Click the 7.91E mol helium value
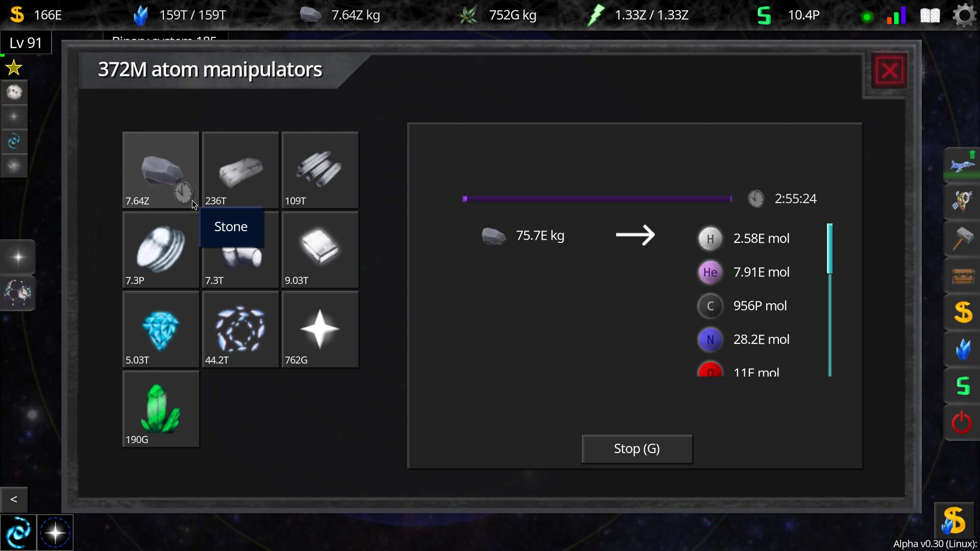Screen dimensions: 980x551 click(761, 272)
